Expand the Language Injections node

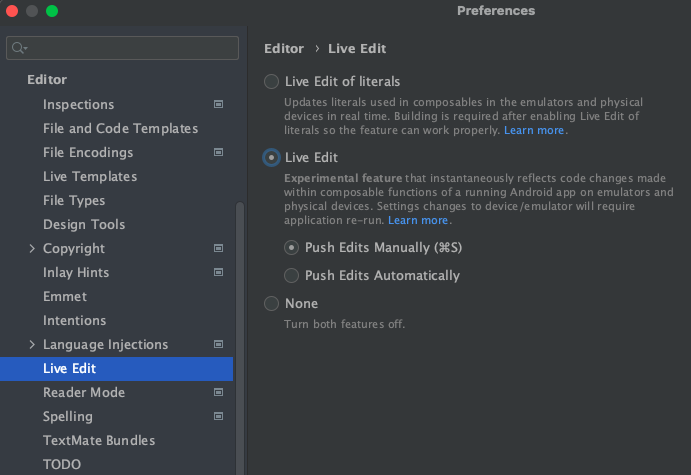[32, 344]
